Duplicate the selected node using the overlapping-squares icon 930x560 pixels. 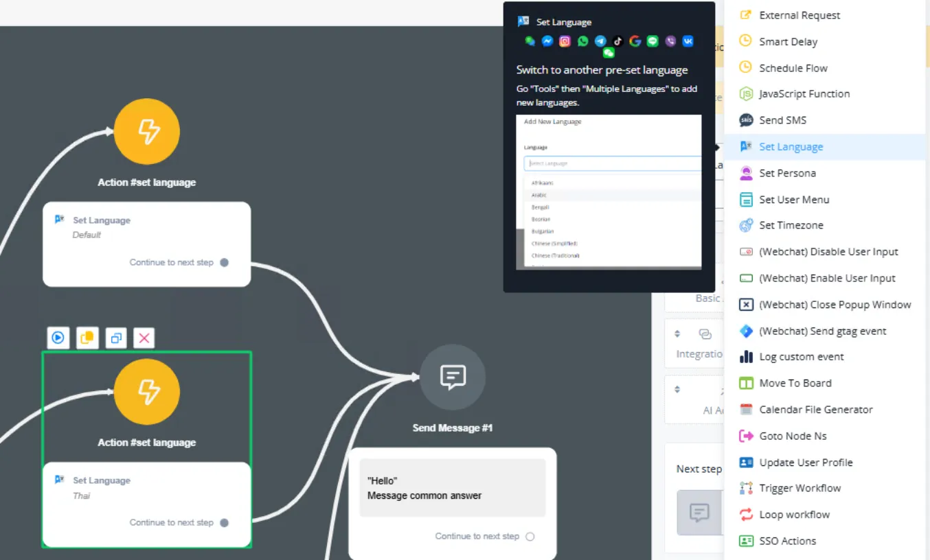[116, 338]
